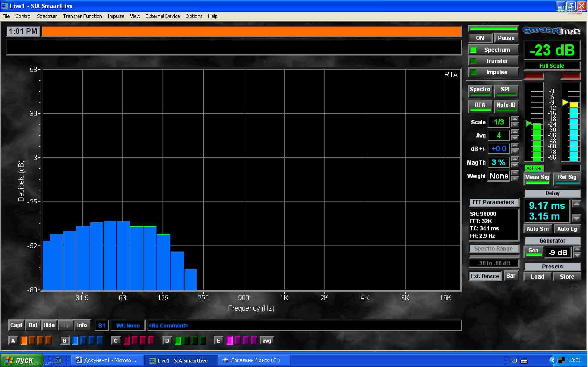This screenshot has width=588, height=367.
Task: Toggle the RTA display button
Action: point(480,106)
